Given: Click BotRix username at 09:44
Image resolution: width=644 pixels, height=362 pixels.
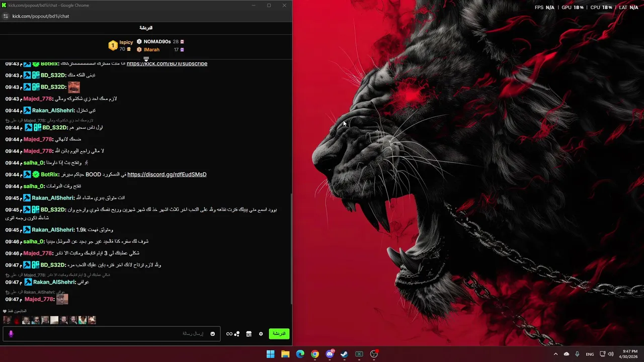Looking at the screenshot, I should pyautogui.click(x=50, y=174).
